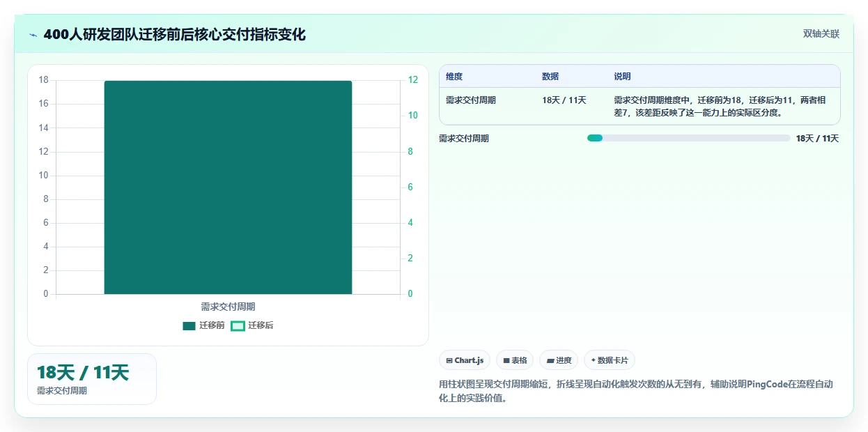Select the 数据卡片 tag

tap(610, 360)
